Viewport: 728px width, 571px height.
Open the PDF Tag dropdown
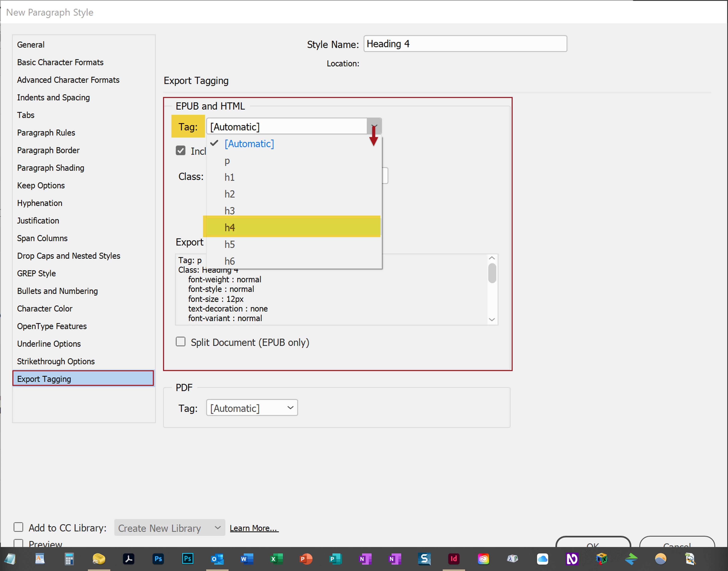(x=252, y=408)
